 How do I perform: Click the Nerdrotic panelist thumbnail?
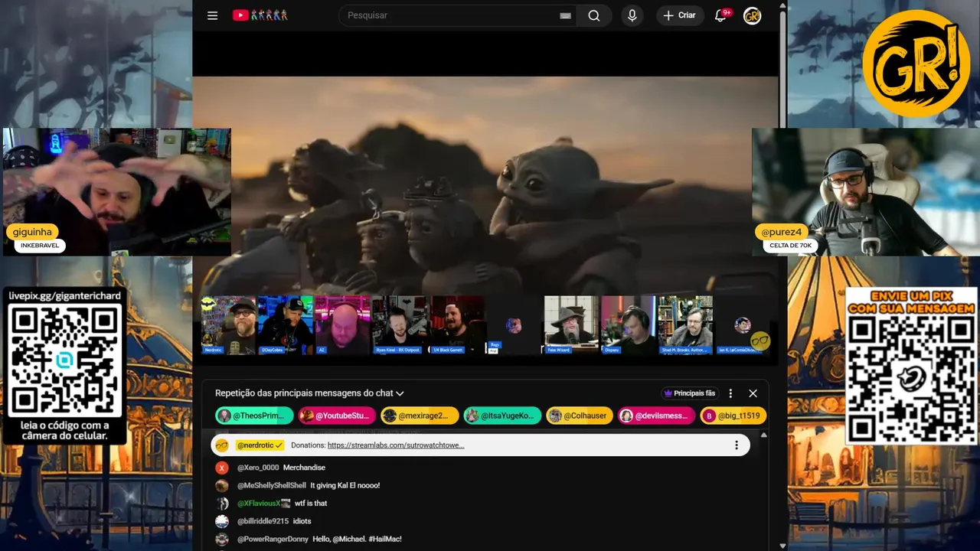point(228,325)
